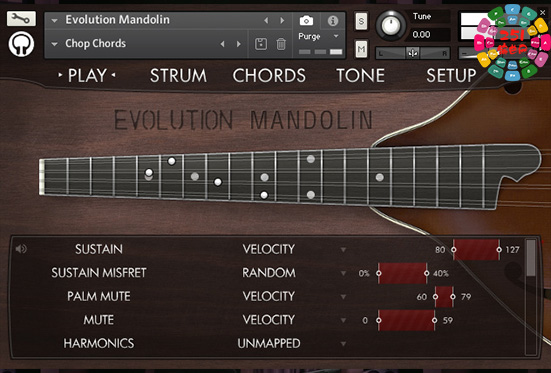Select the PALM MUTE articulation label

(x=99, y=296)
